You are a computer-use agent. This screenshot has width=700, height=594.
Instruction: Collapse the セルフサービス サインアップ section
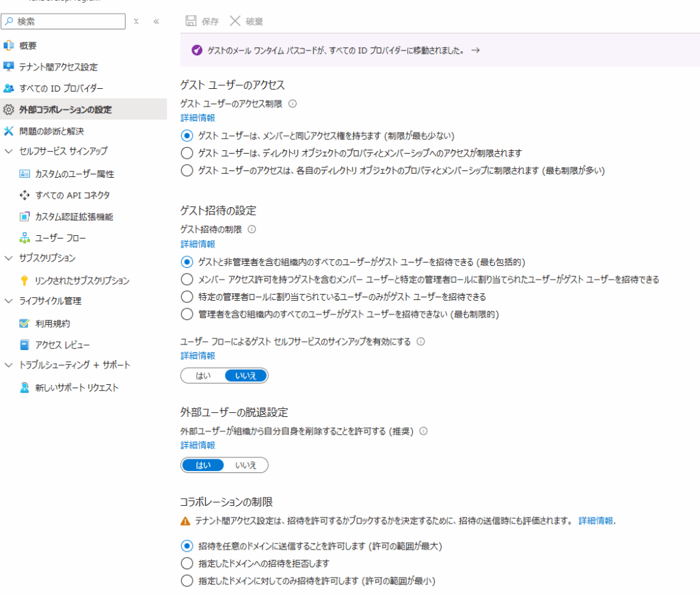tap(9, 151)
